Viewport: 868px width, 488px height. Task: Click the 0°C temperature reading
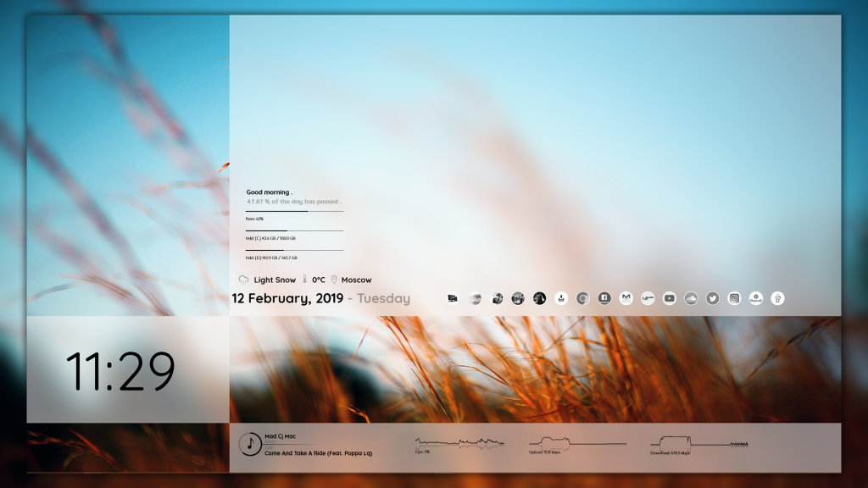click(x=318, y=280)
